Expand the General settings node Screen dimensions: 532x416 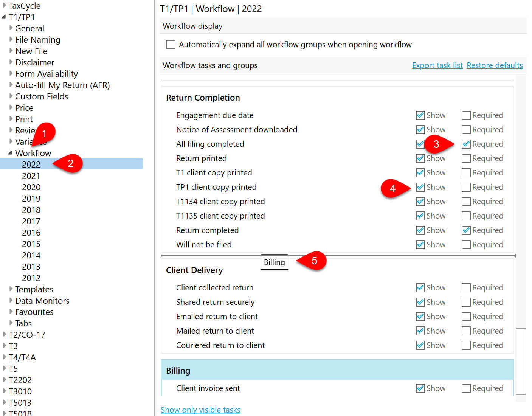click(11, 28)
